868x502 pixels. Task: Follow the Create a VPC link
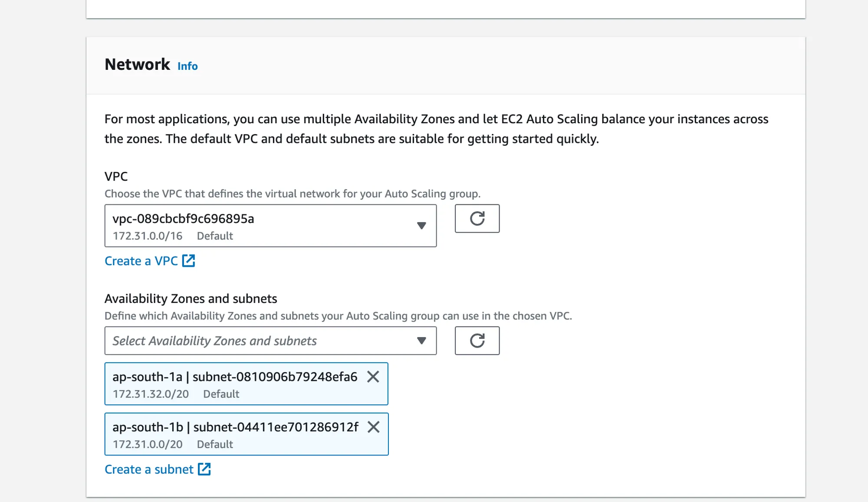141,261
